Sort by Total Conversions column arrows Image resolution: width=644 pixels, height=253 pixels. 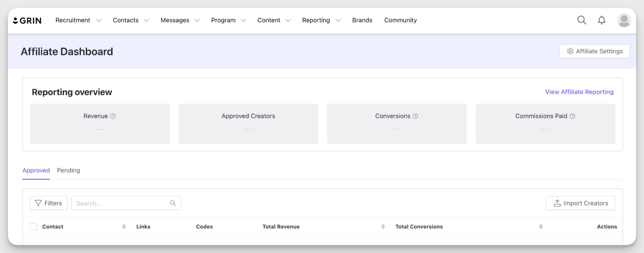pyautogui.click(x=541, y=227)
